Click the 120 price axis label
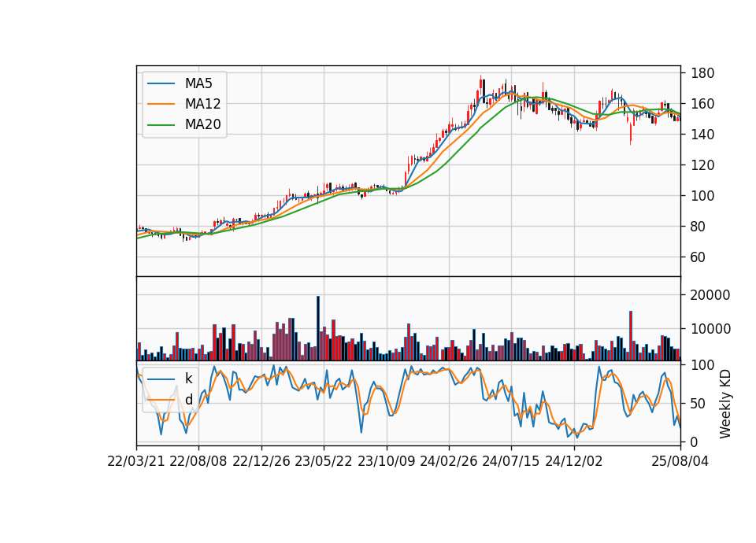756x543 pixels. click(702, 165)
